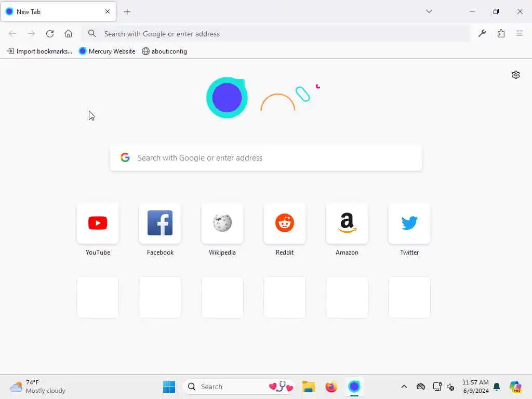
Task: Click the magnifier icon in address bar
Action: 91,33
